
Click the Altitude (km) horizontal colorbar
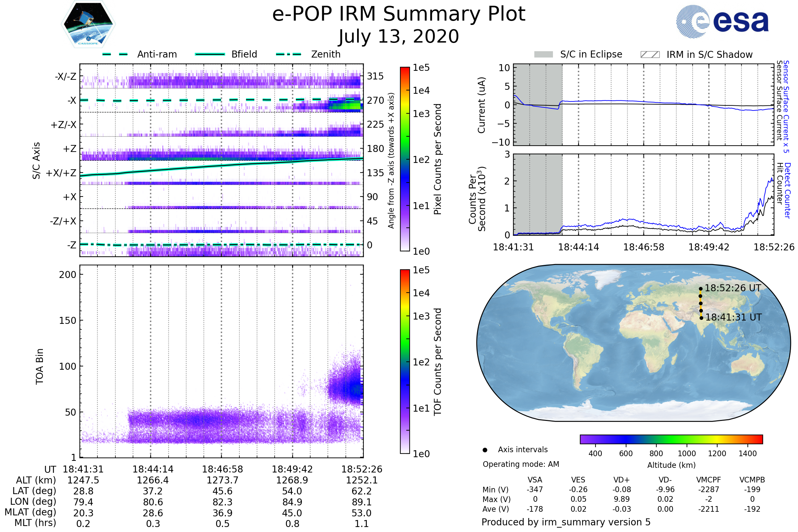pos(671,439)
